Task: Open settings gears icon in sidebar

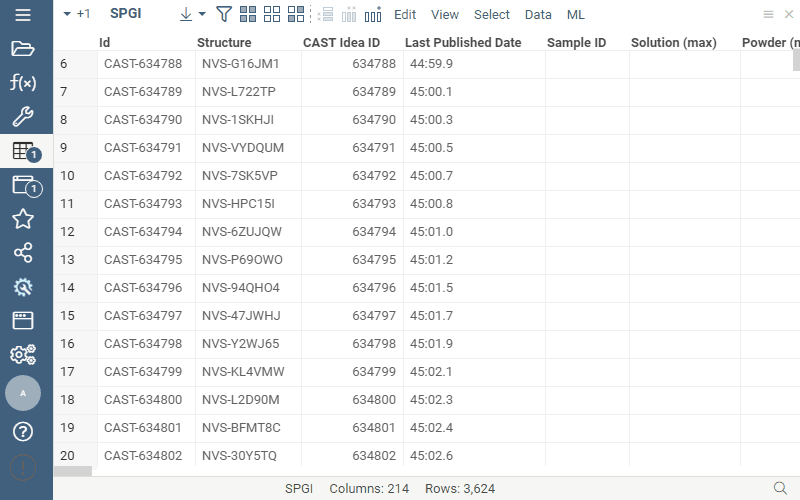Action: pyautogui.click(x=23, y=355)
